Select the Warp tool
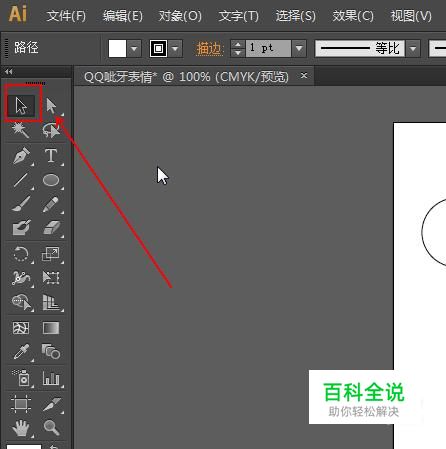Screen dimensions: 446x449 click(x=21, y=278)
